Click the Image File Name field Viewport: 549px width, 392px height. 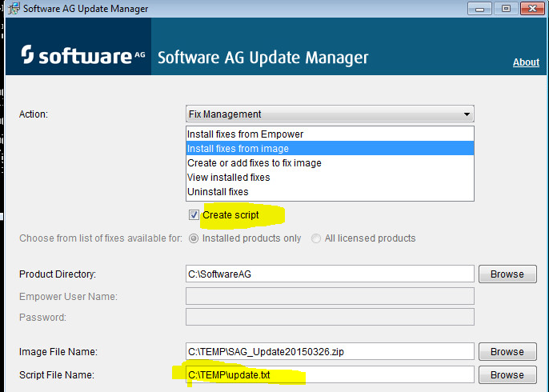(330, 351)
